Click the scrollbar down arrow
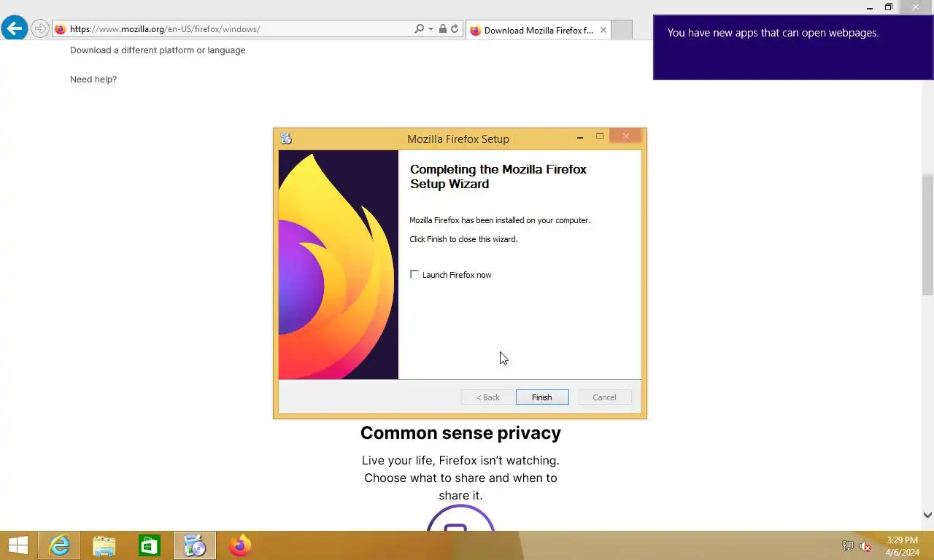This screenshot has width=934, height=560. [927, 515]
